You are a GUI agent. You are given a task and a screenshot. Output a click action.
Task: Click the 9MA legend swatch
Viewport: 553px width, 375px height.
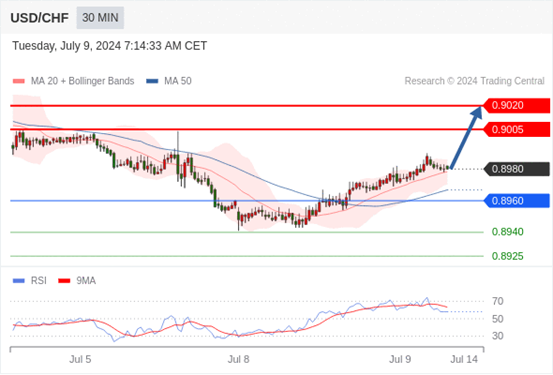tap(64, 281)
